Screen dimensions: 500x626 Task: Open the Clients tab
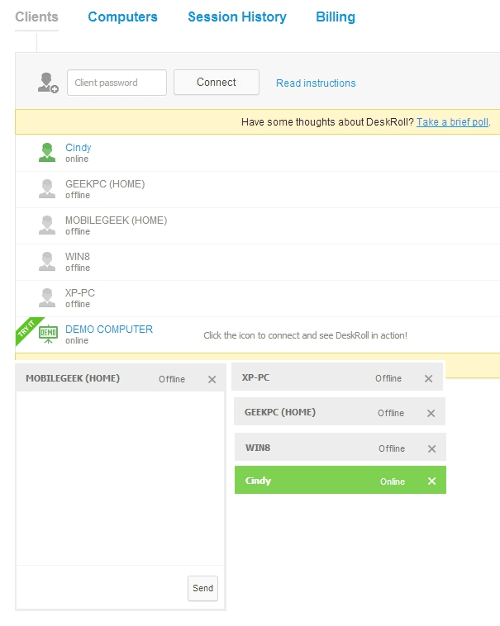click(37, 17)
